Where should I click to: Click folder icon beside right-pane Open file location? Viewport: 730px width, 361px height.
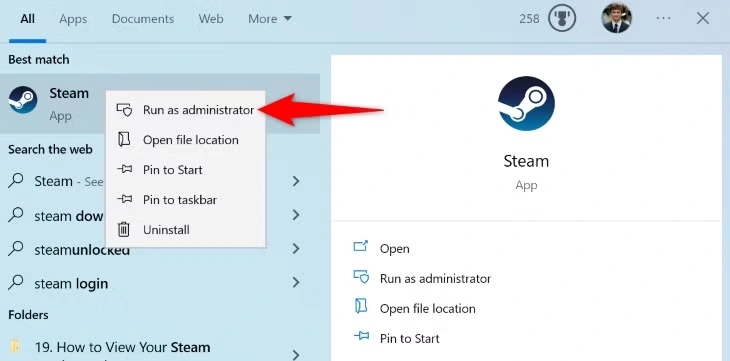tap(361, 307)
